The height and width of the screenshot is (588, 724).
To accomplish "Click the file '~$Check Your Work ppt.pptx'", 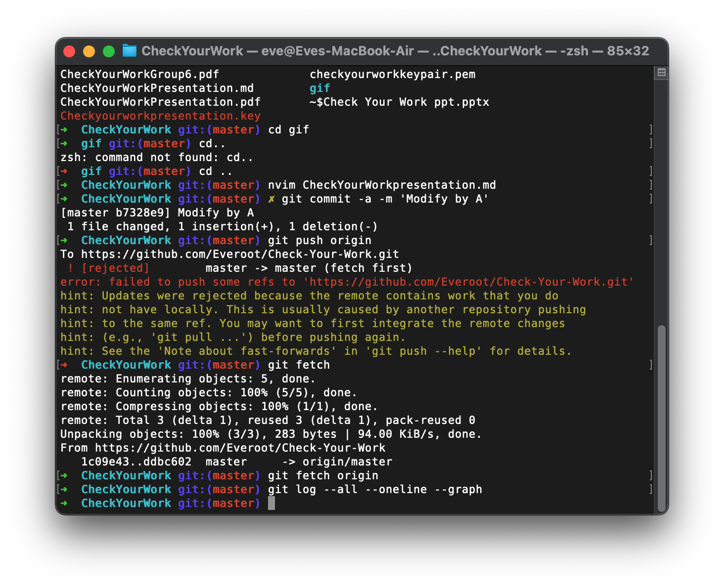I will [400, 102].
